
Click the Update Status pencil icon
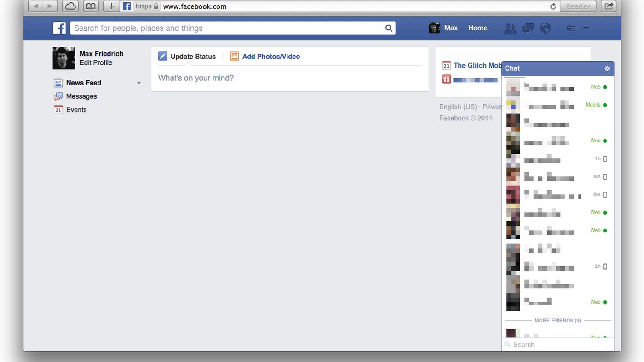163,56
